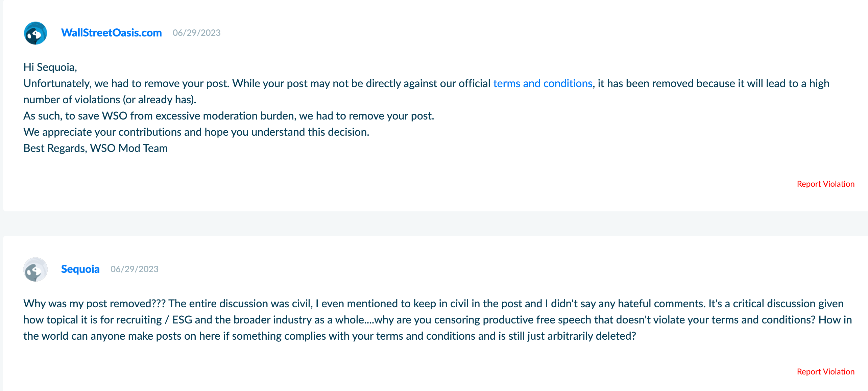
Task: Report Violation on the WSO moderator post
Action: [x=825, y=184]
